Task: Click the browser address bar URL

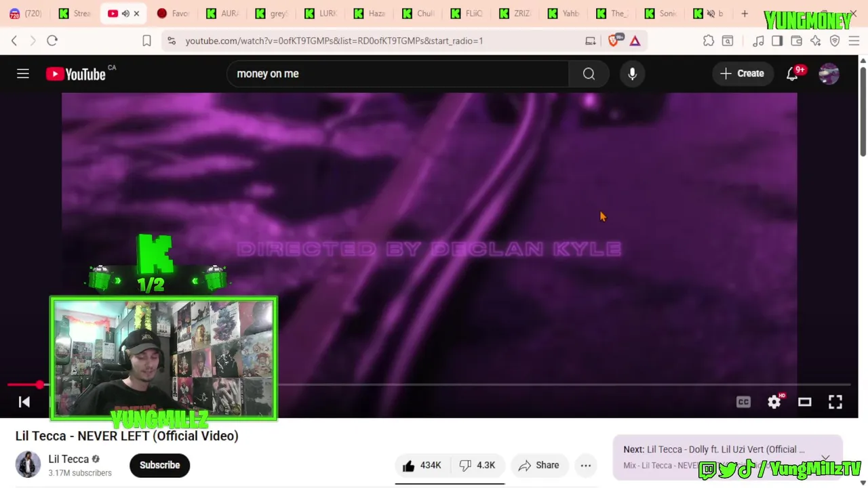Action: (x=334, y=41)
